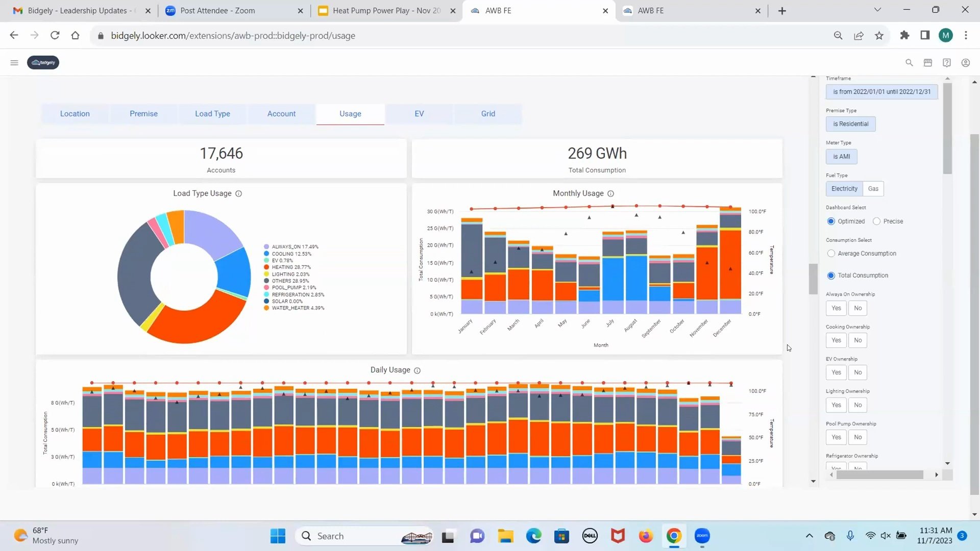Switch Fuel Type to Gas

point(872,188)
